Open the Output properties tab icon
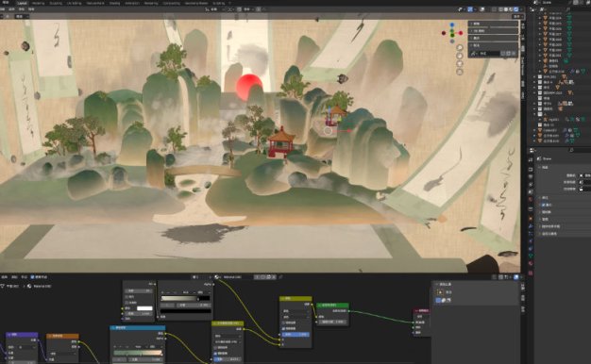Image resolution: width=591 pixels, height=364 pixels. point(531,176)
